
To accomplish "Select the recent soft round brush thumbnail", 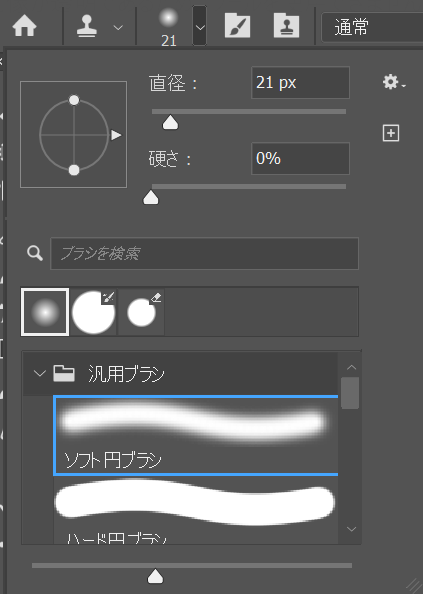I will pos(45,312).
